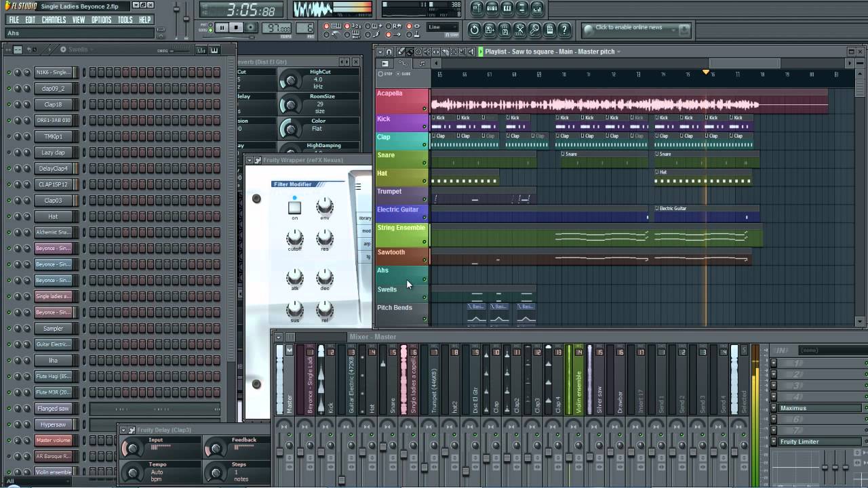This screenshot has width=868, height=488.
Task: Click the undo history icon in the toolbar
Action: coord(475,29)
